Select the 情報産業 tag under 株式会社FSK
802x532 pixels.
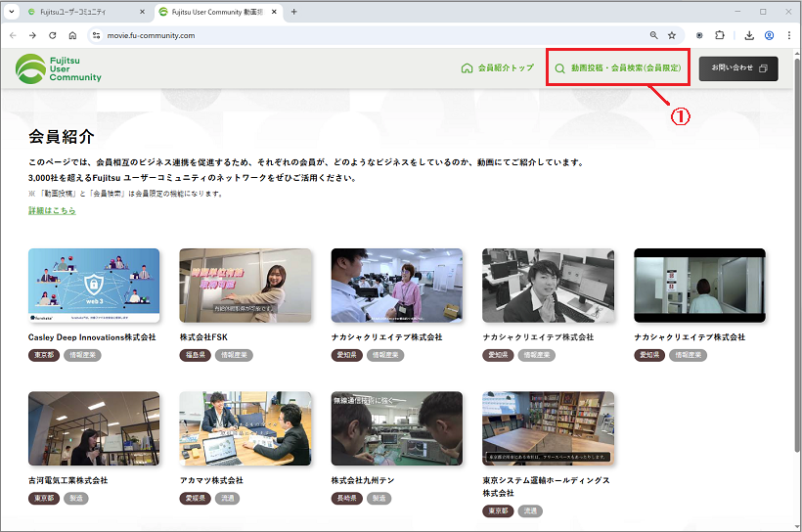point(234,355)
